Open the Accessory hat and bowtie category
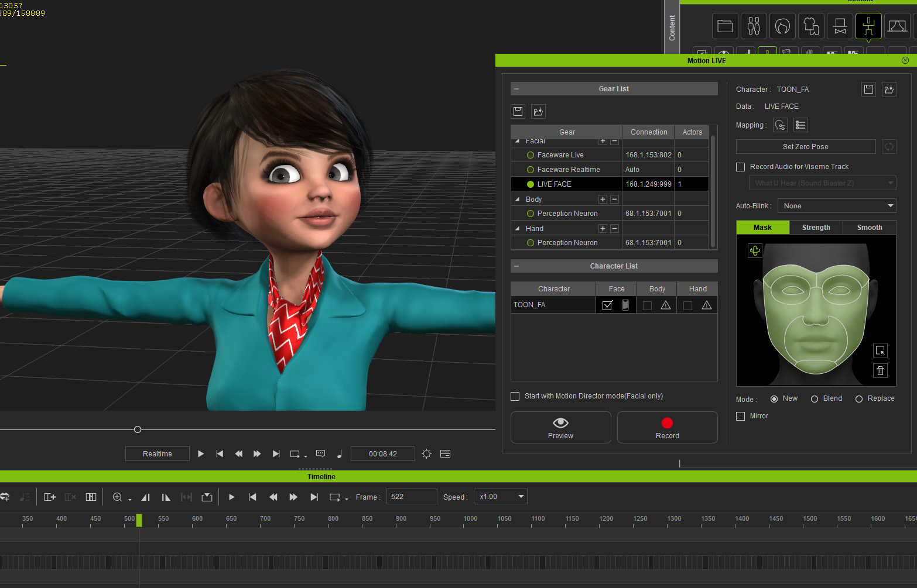917x588 pixels. tap(840, 26)
